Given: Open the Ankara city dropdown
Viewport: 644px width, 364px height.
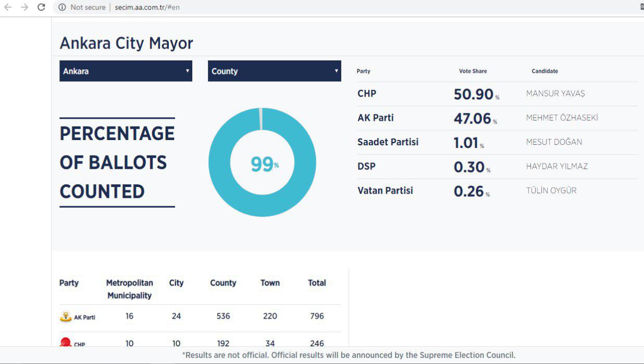Looking at the screenshot, I should [x=125, y=71].
